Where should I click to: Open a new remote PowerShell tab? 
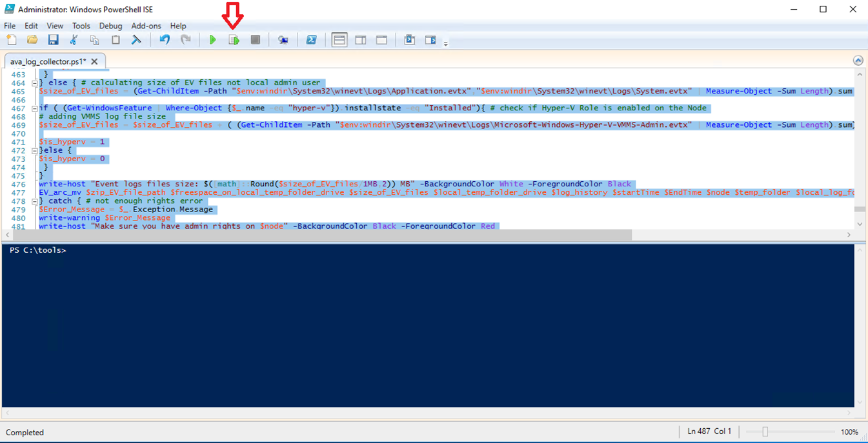283,39
